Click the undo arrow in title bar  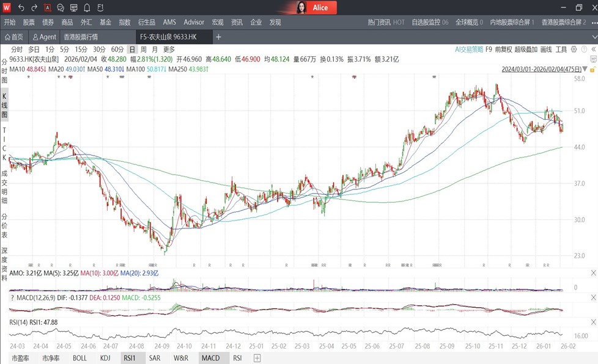tap(21, 8)
